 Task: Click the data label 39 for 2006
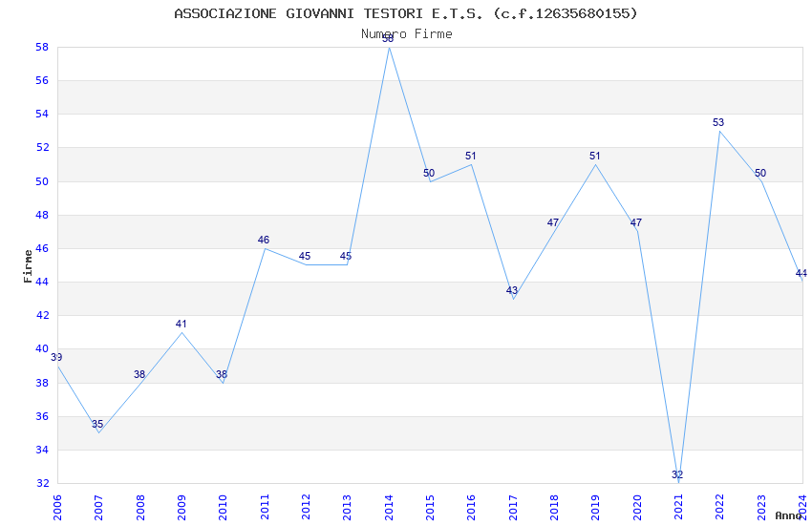coord(56,357)
